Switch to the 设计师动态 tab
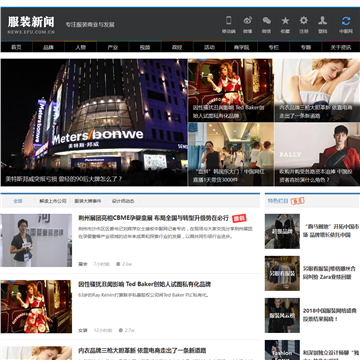 [123, 201]
